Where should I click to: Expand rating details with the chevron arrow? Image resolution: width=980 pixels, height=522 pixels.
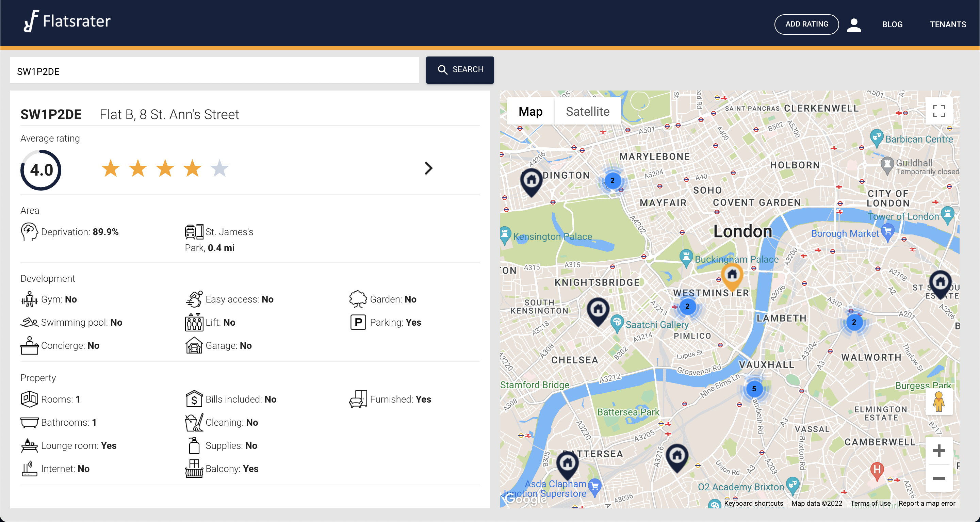(x=428, y=168)
